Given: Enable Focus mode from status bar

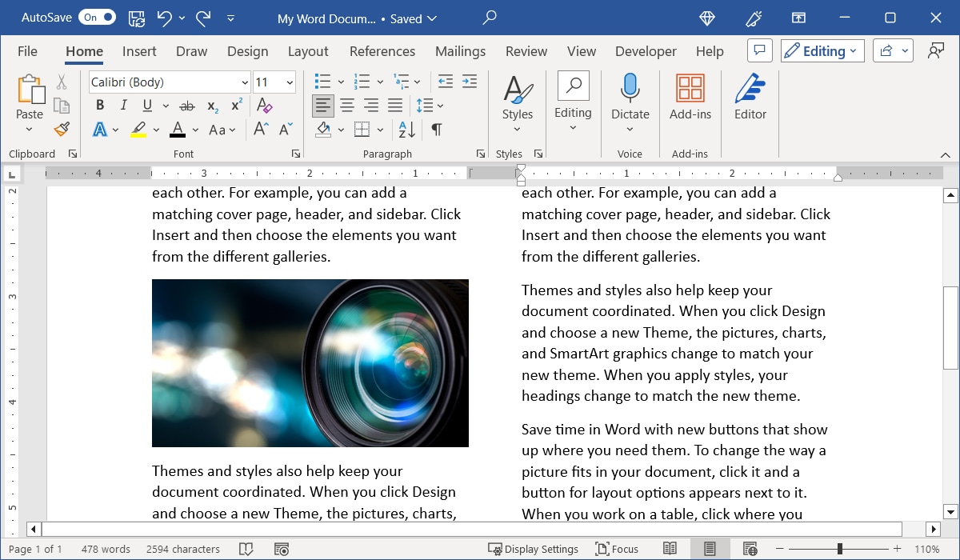Looking at the screenshot, I should pos(617,549).
